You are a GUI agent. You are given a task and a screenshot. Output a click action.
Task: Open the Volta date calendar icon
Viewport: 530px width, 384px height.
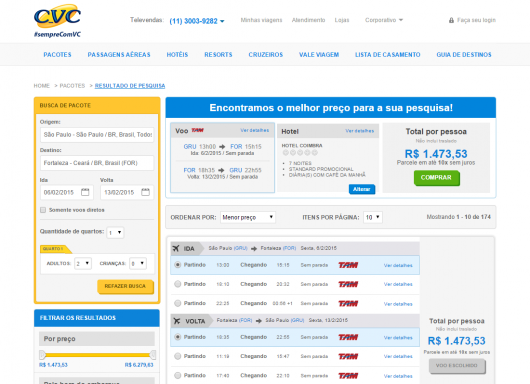pos(145,192)
